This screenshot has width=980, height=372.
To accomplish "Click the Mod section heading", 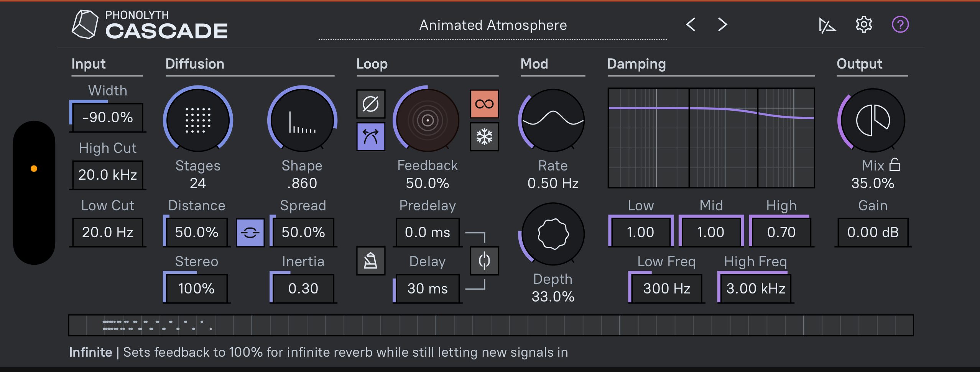I will [534, 64].
